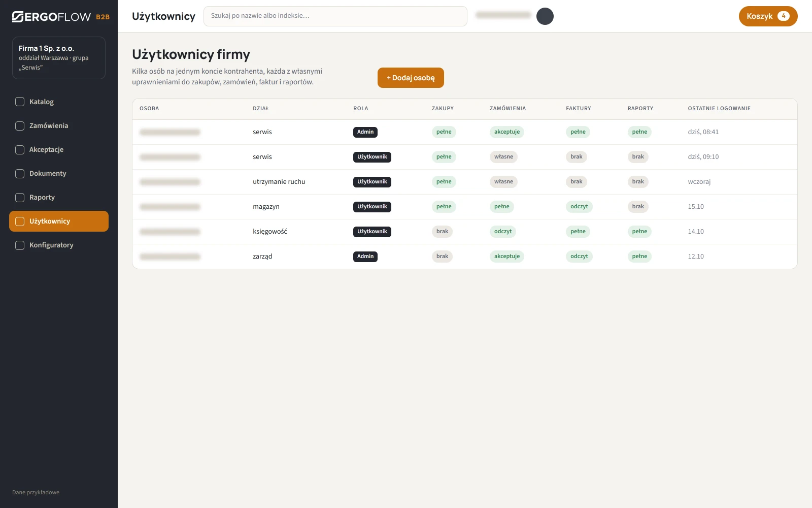Click 'odczyt' orders badge in księgowość row

(x=503, y=232)
